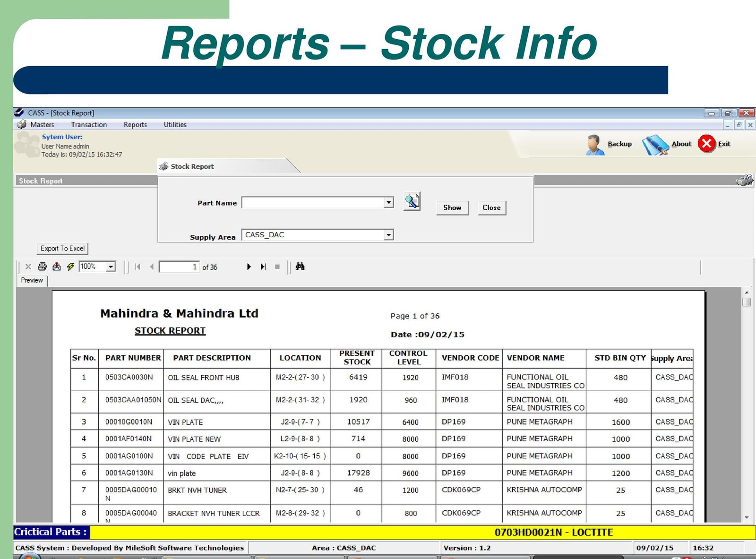756x559 pixels.
Task: Go to first page arrow
Action: click(x=137, y=267)
